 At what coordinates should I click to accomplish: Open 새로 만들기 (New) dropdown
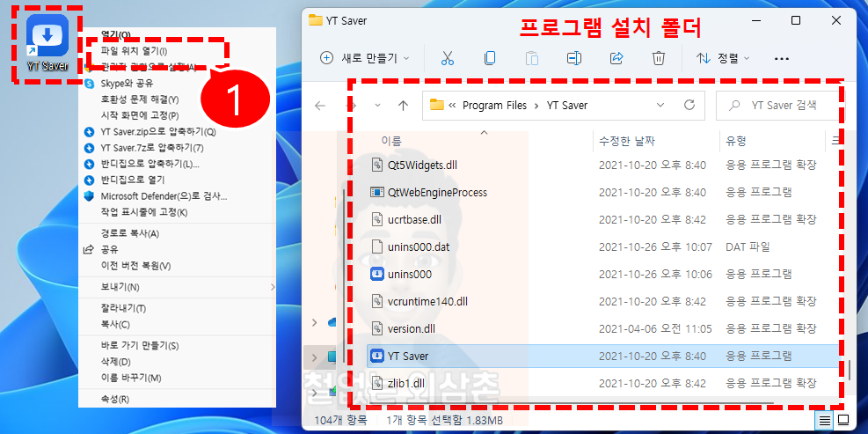click(365, 58)
